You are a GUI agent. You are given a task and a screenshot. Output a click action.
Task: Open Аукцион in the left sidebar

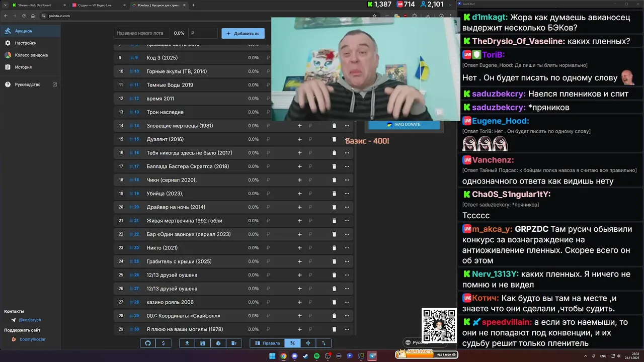(x=30, y=31)
